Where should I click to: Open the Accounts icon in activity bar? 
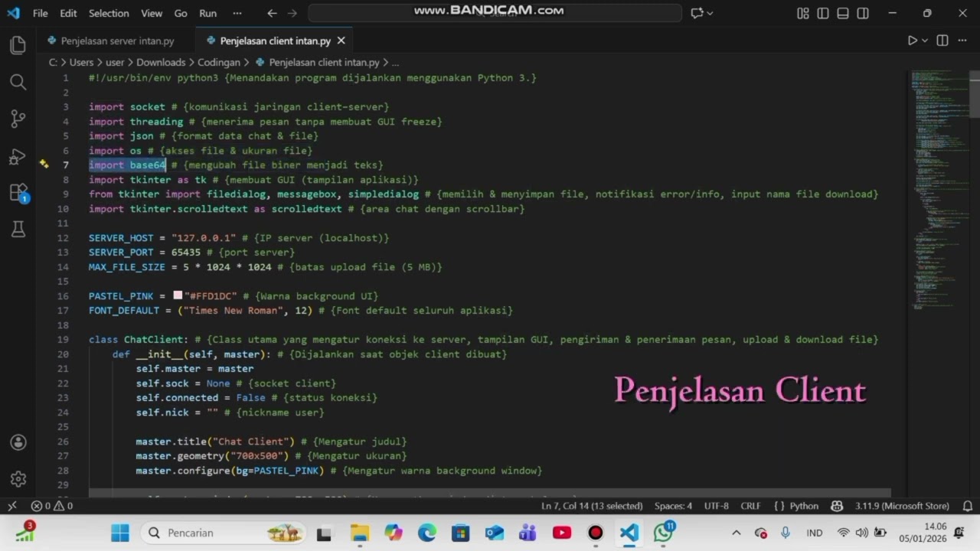click(18, 442)
